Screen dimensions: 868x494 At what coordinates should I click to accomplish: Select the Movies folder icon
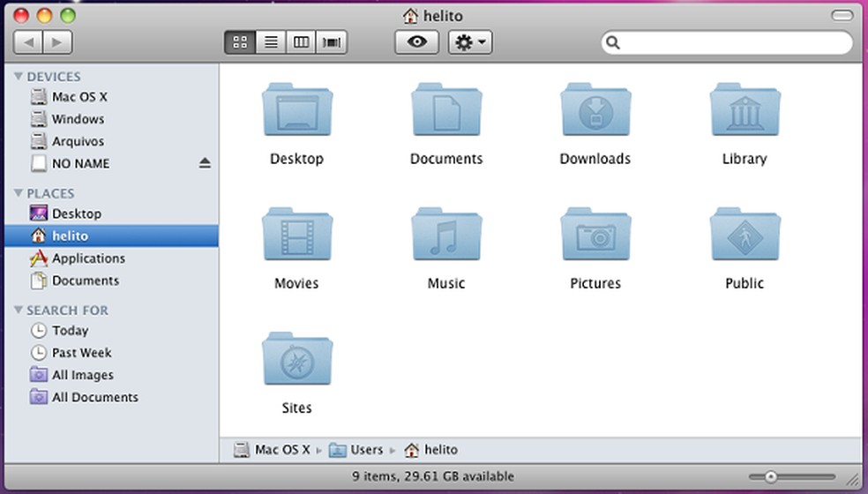point(296,236)
